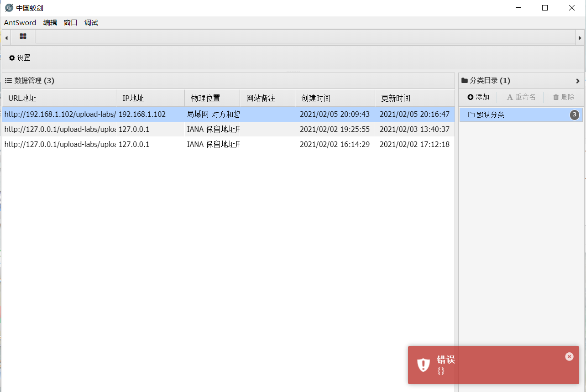586x392 pixels.
Task: Click the folder icon beside 默认分类
Action: [471, 115]
